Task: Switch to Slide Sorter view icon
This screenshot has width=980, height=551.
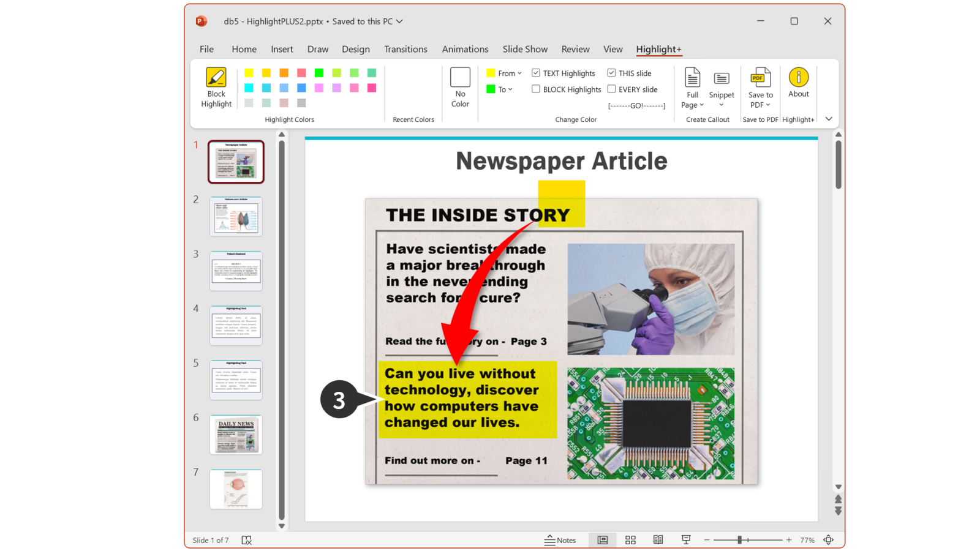Action: [630, 540]
